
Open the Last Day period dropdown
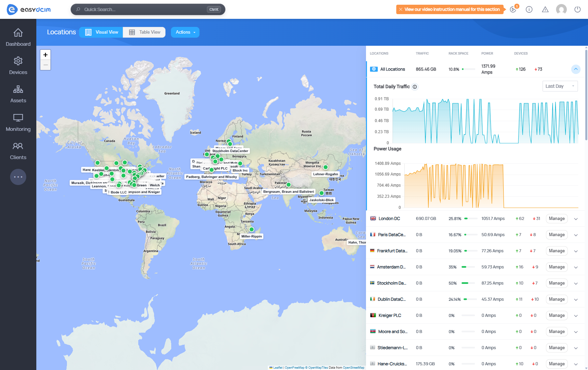pos(560,86)
